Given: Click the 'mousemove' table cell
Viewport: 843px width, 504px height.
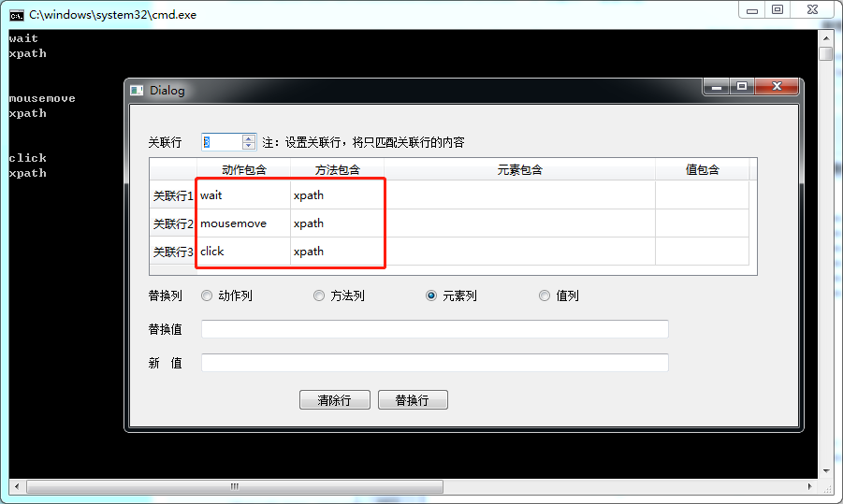Looking at the screenshot, I should 244,223.
